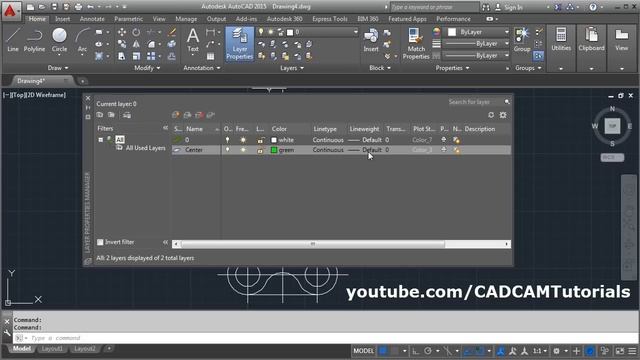Click the Layer States Manager icon
This screenshot has width=640, height=360.
[127, 115]
